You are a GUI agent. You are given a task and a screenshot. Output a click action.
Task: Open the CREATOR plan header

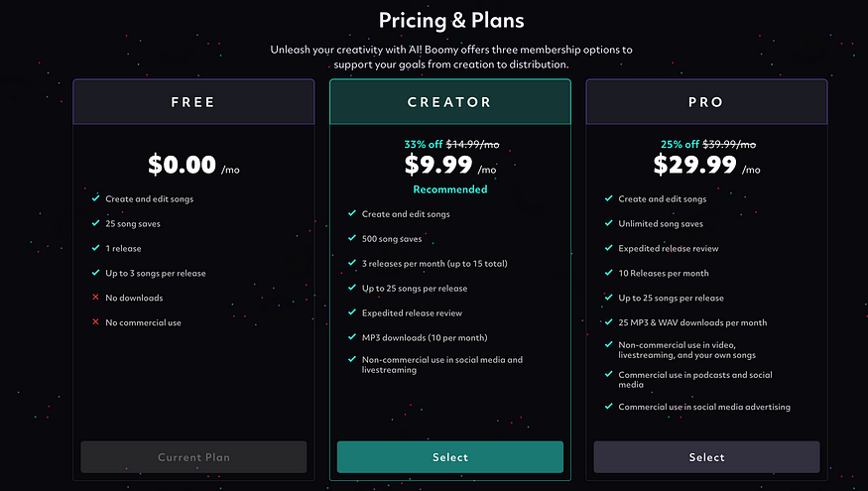pyautogui.click(x=450, y=102)
